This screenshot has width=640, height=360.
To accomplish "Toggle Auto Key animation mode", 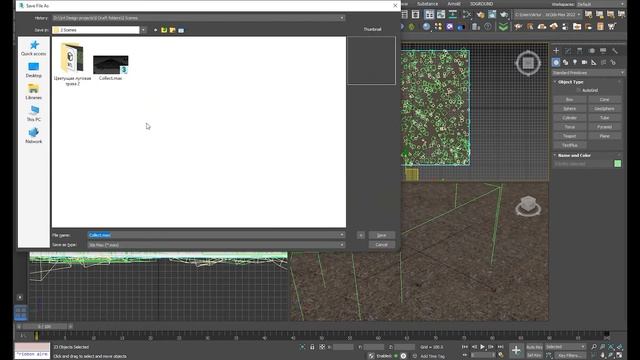I will pyautogui.click(x=534, y=347).
